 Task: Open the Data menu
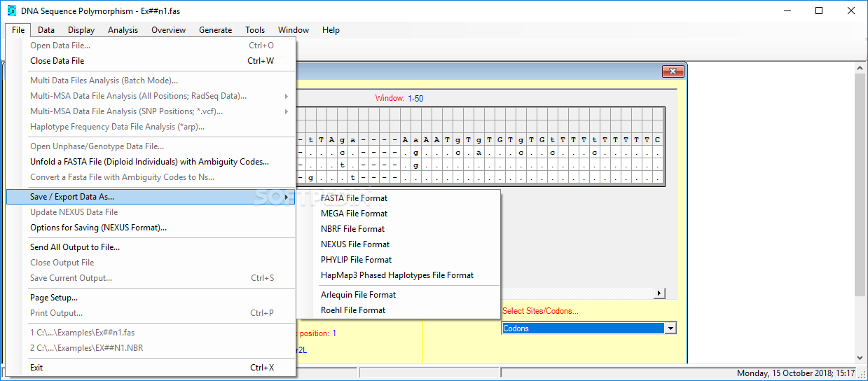pyautogui.click(x=46, y=30)
